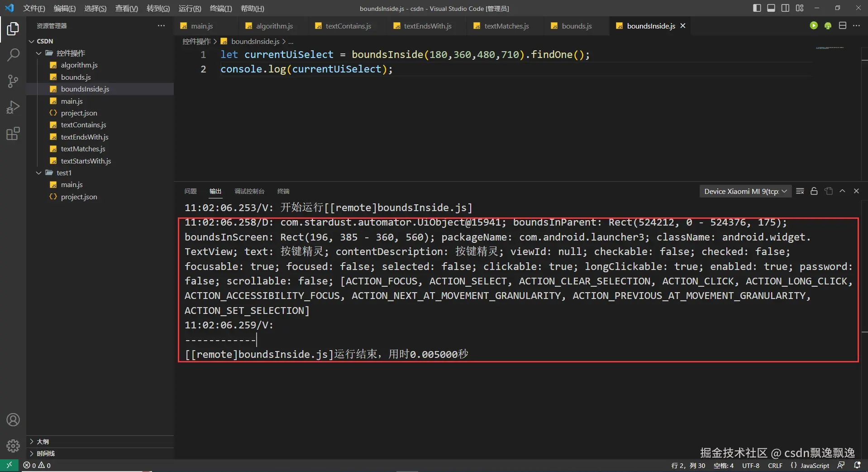Open Run and Debug view
The width and height of the screenshot is (868, 472).
pos(13,107)
